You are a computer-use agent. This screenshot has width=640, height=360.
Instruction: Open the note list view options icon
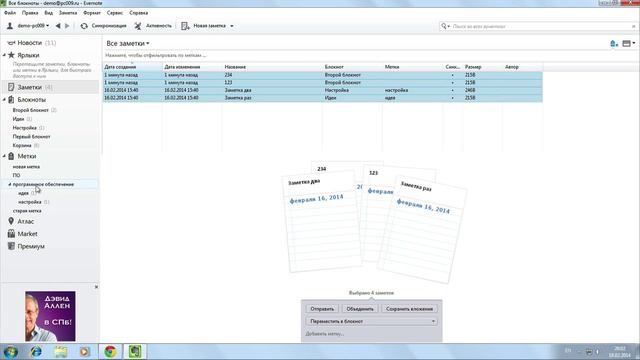[x=628, y=43]
